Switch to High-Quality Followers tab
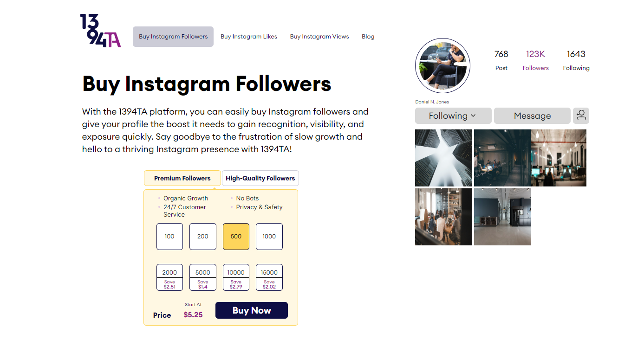644x340 pixels. coord(260,178)
